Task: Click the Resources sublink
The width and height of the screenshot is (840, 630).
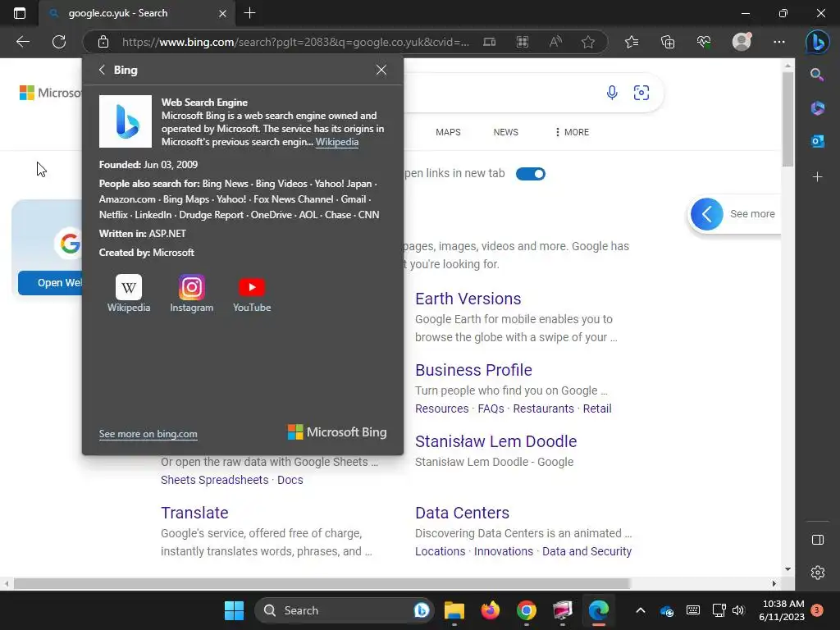Action: coord(441,409)
